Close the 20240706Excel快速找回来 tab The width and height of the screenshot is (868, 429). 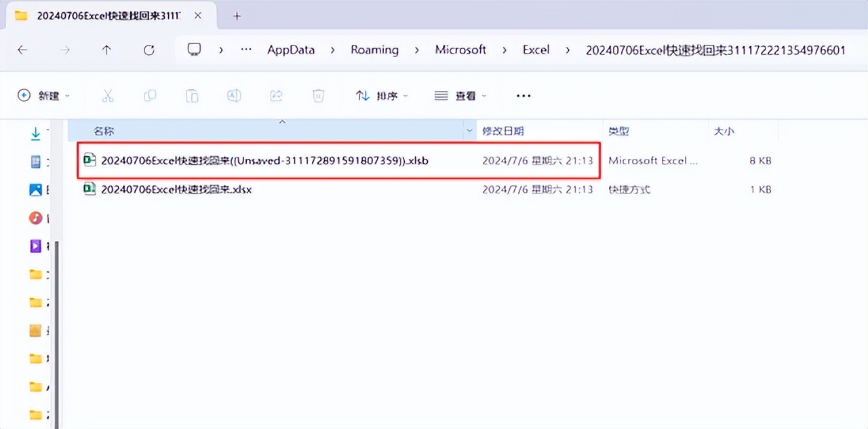point(198,15)
